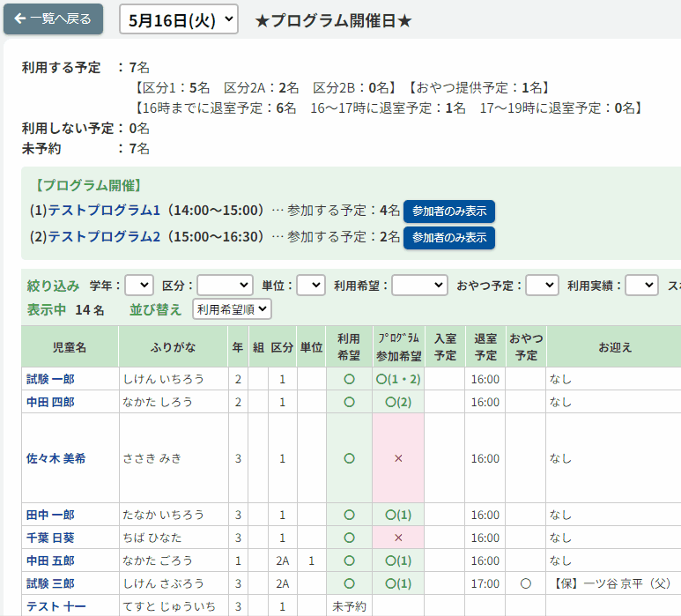This screenshot has width=681, height=616.
Task: Click the back to list button
Action: click(53, 19)
